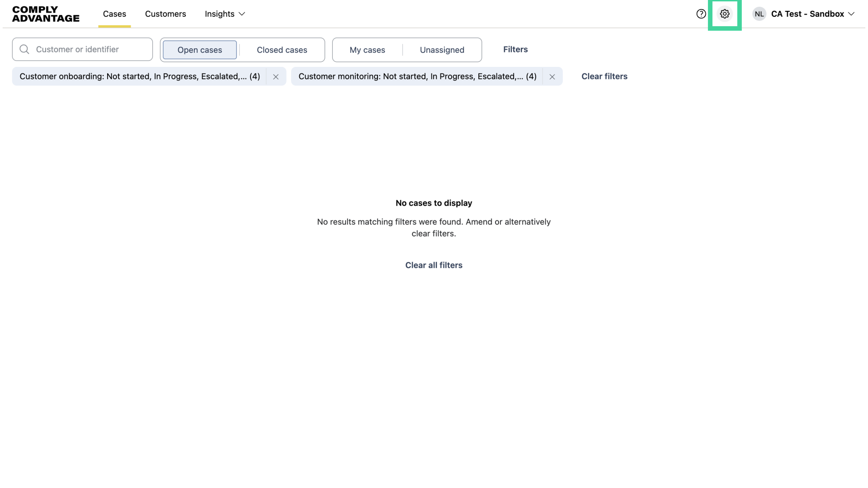Select the Unassigned filter
Viewport: 868px width, 488px height.
[x=442, y=50]
